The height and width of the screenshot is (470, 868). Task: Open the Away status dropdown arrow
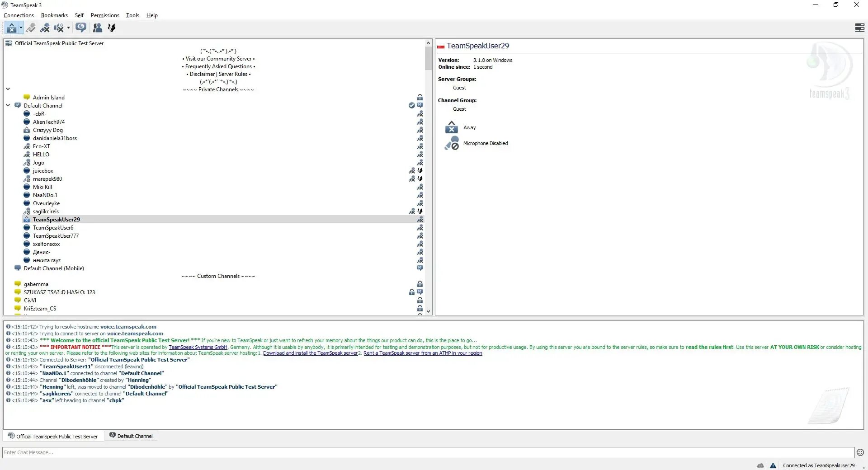(21, 28)
